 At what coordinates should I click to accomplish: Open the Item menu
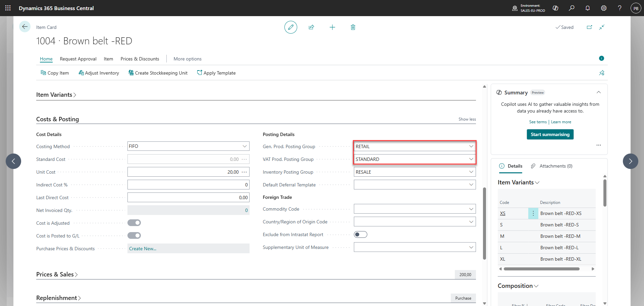point(108,59)
